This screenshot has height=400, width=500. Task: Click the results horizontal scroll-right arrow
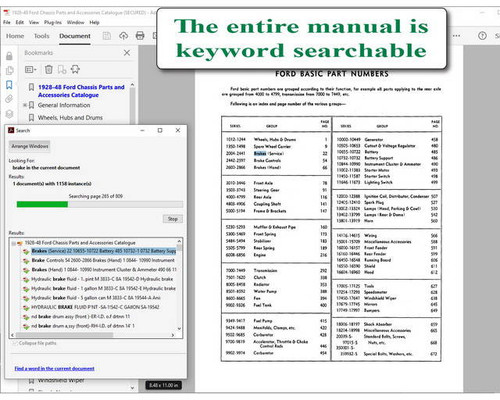(173, 335)
